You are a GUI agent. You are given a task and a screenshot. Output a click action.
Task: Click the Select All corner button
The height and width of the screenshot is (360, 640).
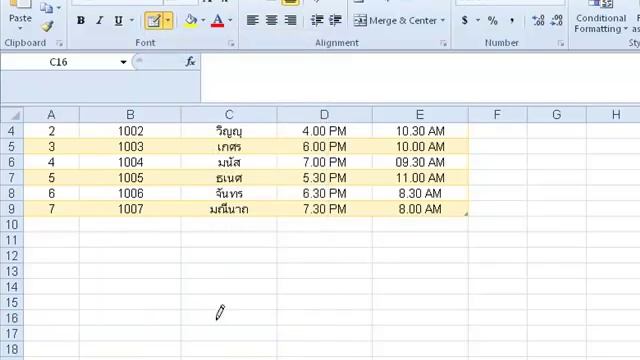click(x=12, y=115)
